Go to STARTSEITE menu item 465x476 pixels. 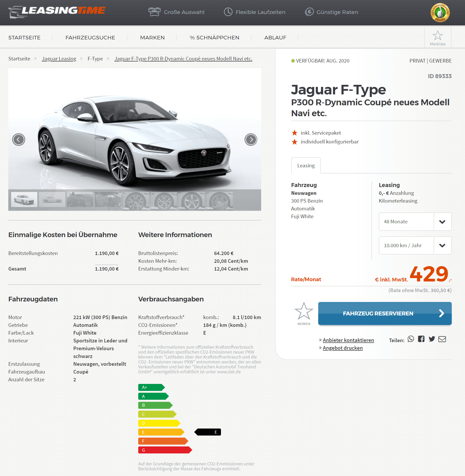click(x=24, y=38)
